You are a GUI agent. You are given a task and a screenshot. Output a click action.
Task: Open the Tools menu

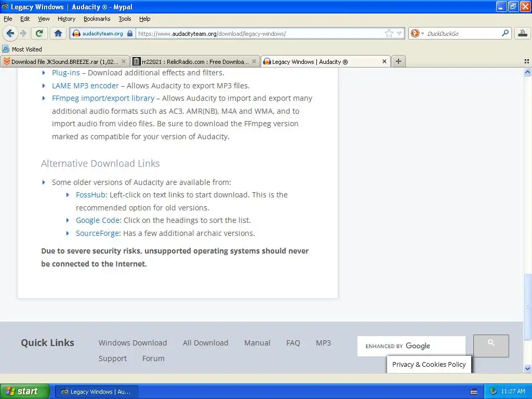125,19
